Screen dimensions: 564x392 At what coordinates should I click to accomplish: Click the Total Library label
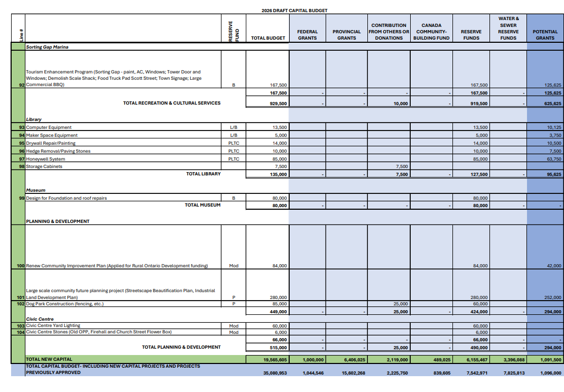point(204,174)
